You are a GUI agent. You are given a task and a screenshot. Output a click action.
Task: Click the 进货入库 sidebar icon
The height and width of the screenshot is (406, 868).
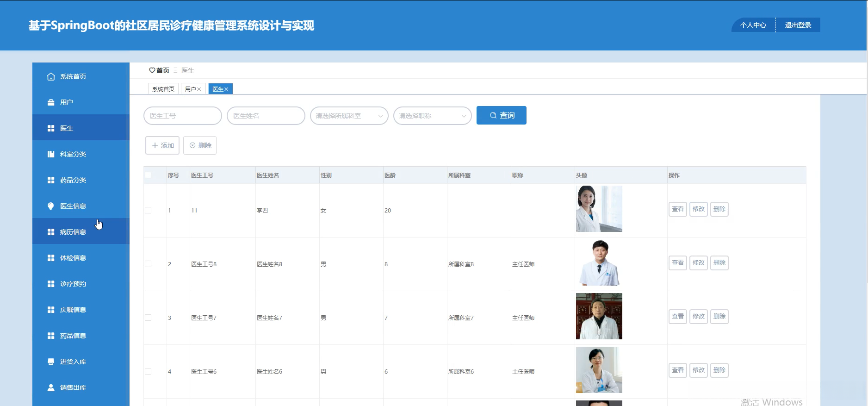(x=51, y=362)
